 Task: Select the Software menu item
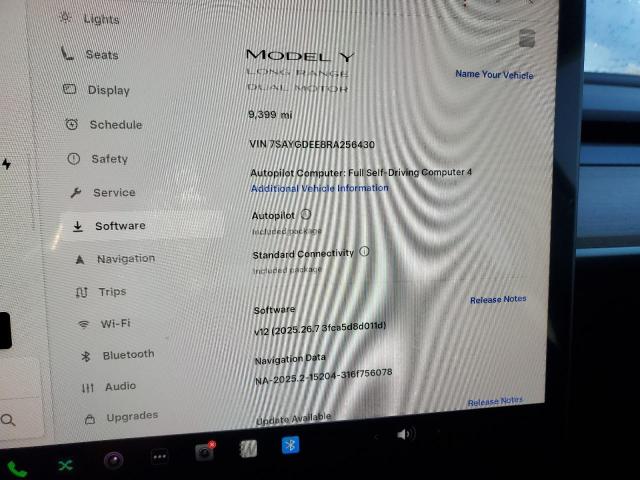120,226
